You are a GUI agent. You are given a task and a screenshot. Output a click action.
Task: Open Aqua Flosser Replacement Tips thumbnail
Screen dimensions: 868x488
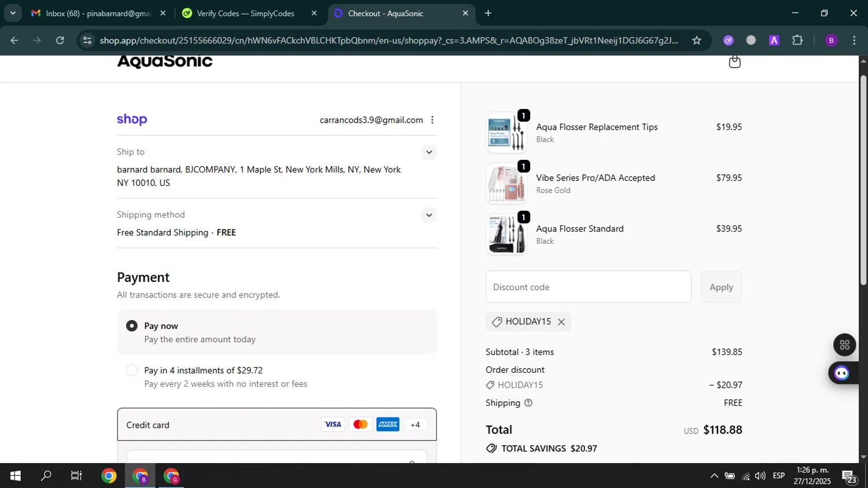coord(506,133)
